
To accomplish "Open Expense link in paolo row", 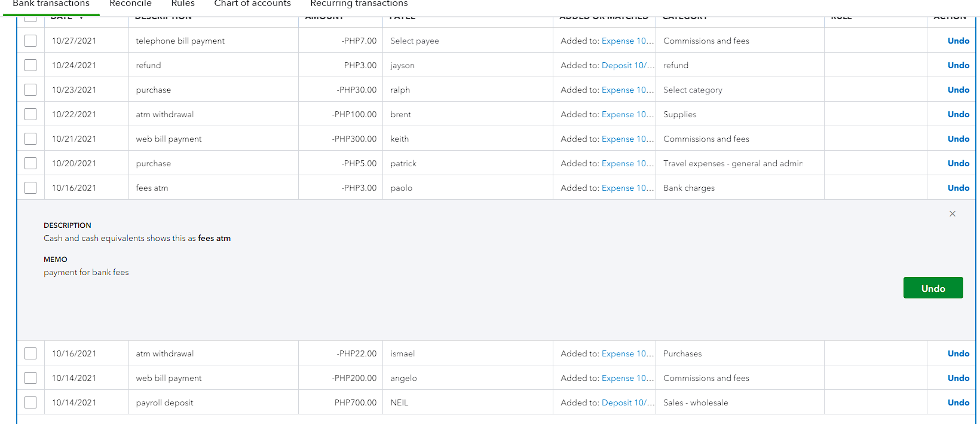I will coord(627,188).
